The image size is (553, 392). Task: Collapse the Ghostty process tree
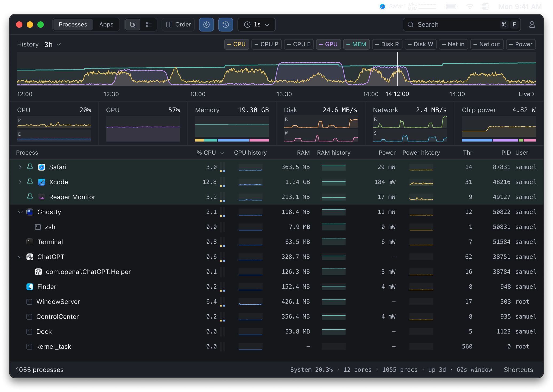click(20, 212)
